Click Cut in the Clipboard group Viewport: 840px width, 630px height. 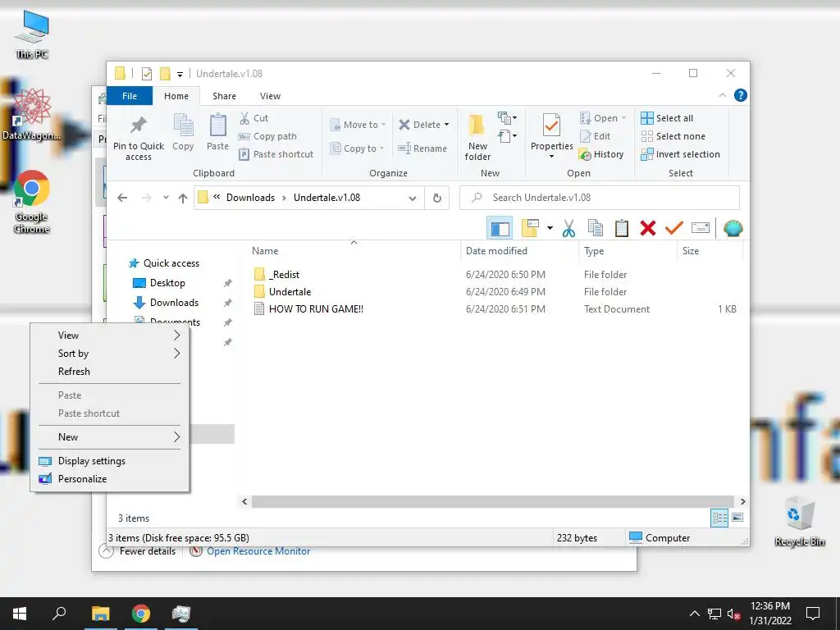(254, 118)
